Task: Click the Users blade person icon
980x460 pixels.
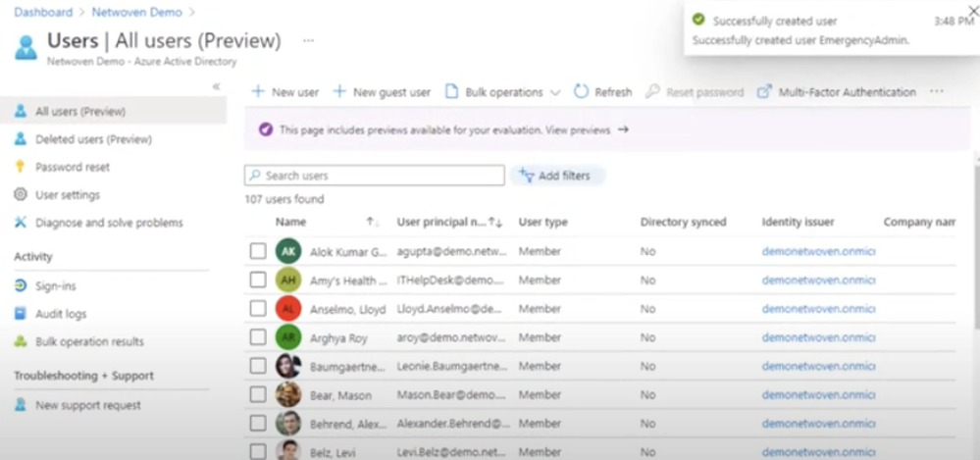Action: 26,47
